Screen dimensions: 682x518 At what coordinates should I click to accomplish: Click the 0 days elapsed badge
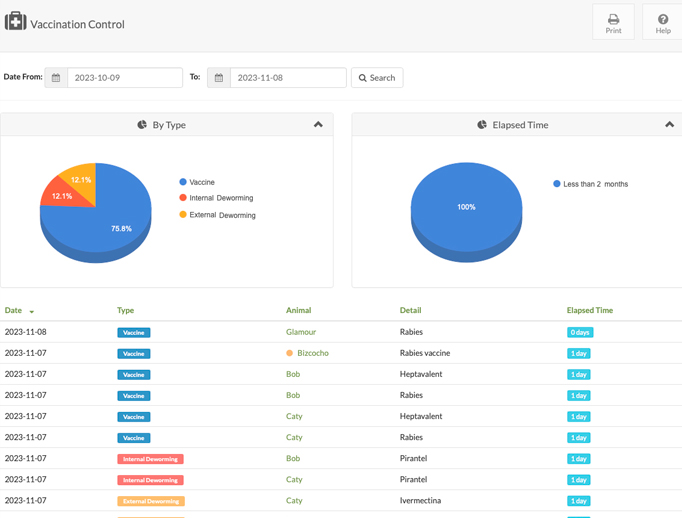[580, 333]
